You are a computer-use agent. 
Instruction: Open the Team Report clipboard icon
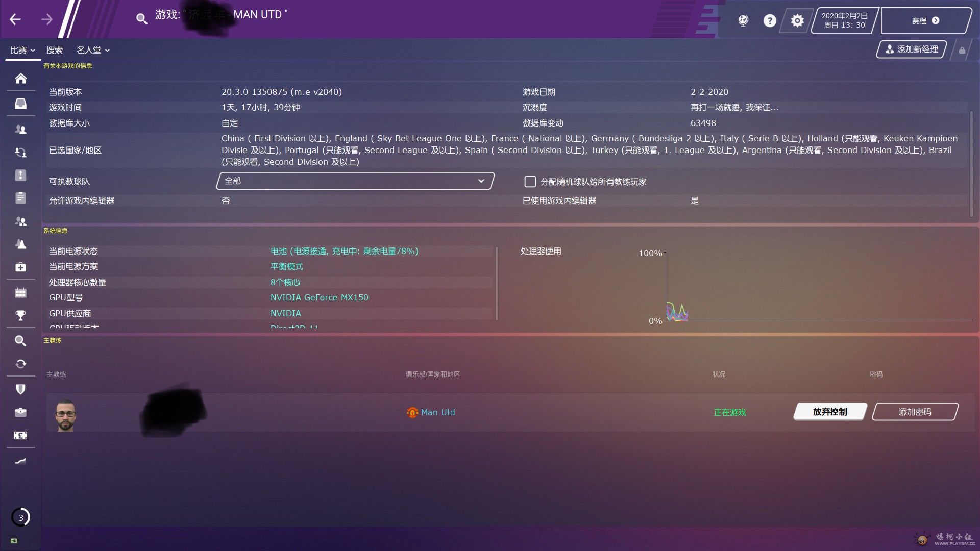pos(20,198)
